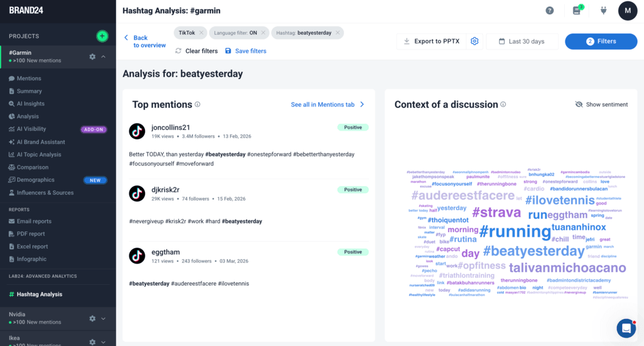Click joncollins21 TikTok avatar
This screenshot has width=644, height=346.
coord(137,131)
